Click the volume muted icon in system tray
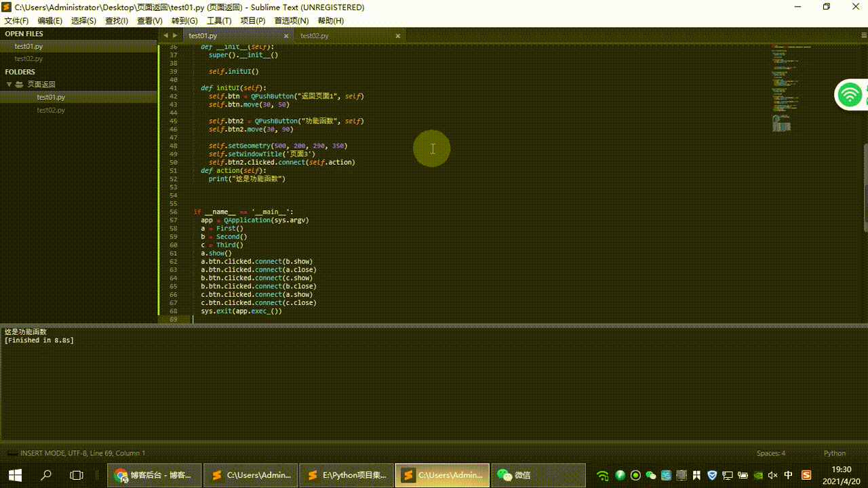 772,475
